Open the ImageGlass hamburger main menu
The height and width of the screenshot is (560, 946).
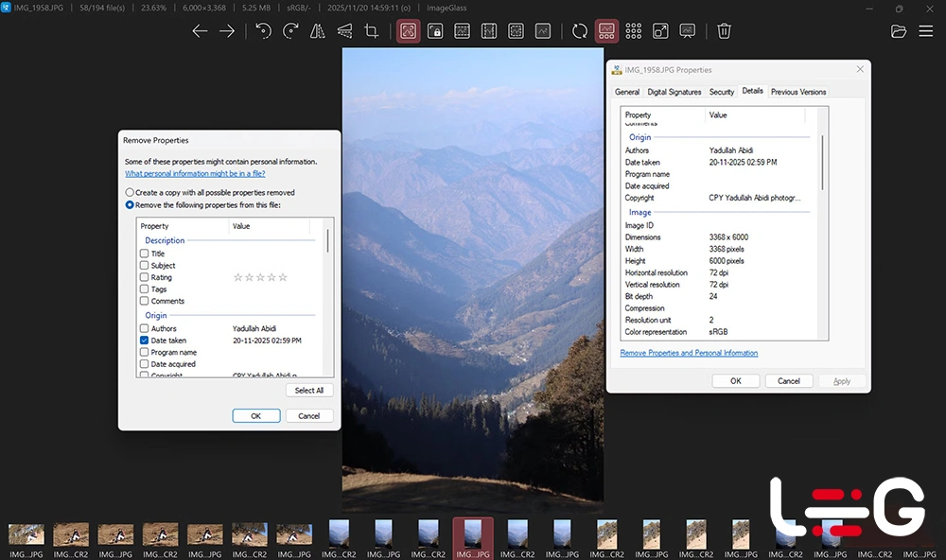(926, 31)
